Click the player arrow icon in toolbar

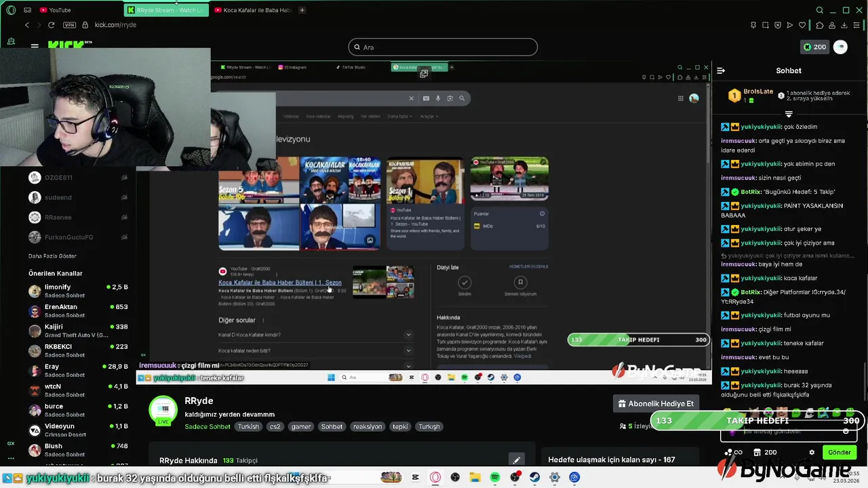click(790, 25)
